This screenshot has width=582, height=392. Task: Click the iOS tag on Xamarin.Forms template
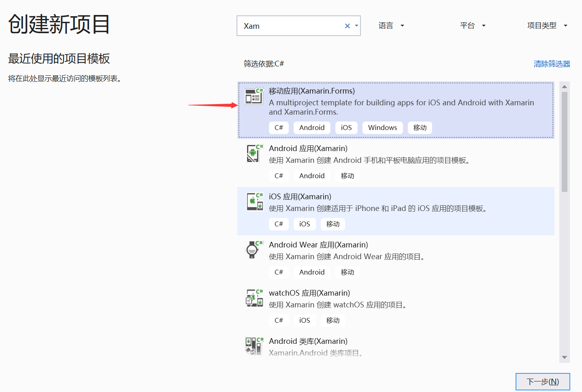(346, 128)
